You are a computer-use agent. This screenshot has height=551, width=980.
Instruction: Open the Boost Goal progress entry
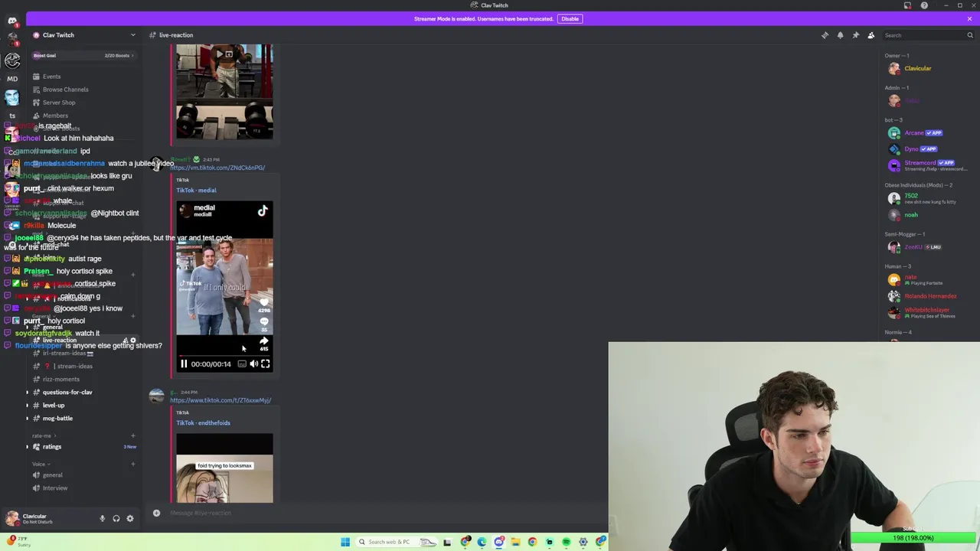(x=84, y=55)
